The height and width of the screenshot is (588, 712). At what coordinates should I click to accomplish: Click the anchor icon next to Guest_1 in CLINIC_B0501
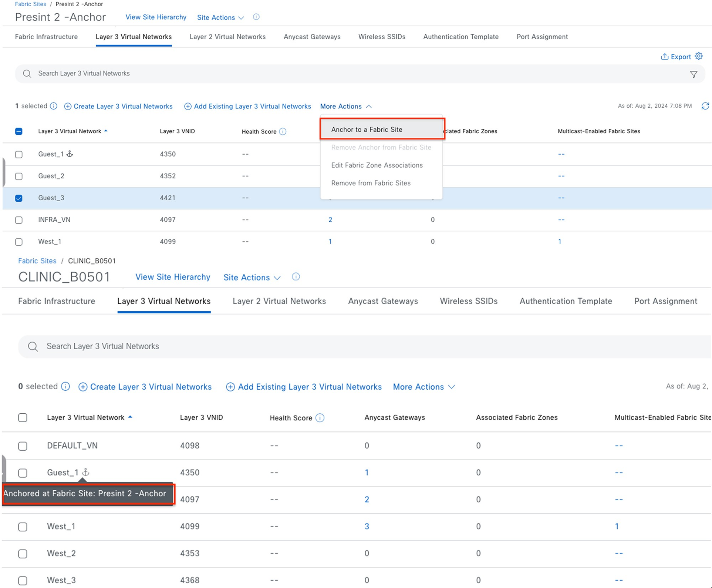[x=85, y=472]
